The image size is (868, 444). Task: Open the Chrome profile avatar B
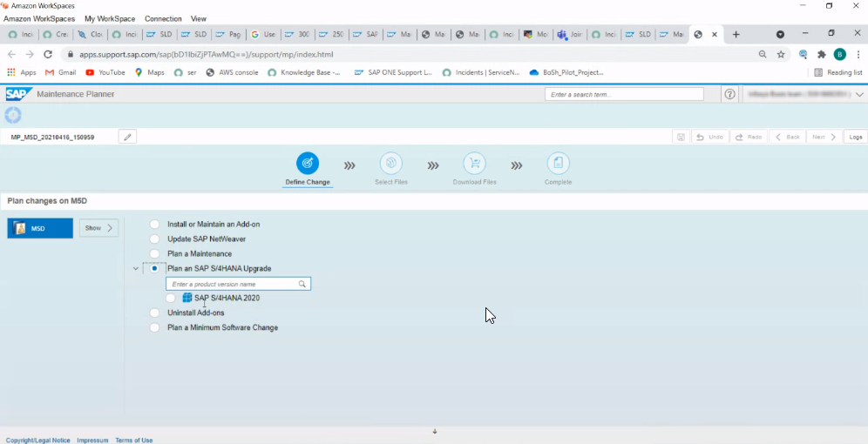pyautogui.click(x=840, y=54)
